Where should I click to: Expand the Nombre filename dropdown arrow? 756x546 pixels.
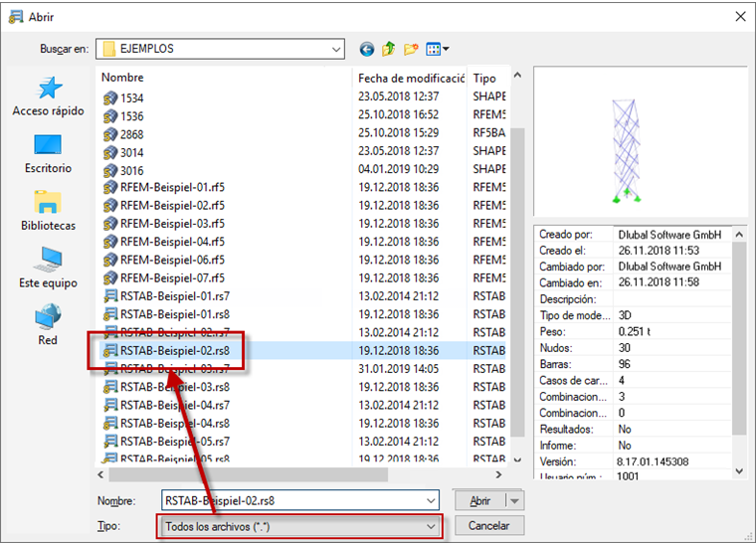click(431, 500)
